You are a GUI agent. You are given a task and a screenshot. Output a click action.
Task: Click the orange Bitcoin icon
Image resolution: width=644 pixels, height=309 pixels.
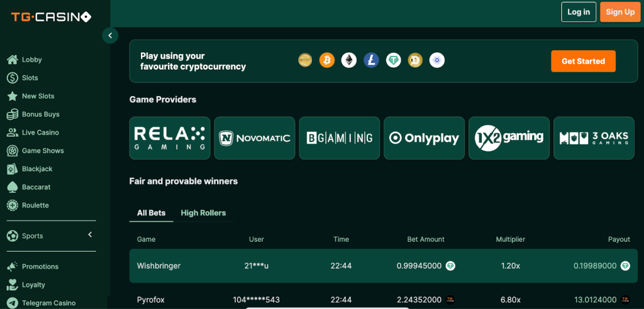coord(327,60)
